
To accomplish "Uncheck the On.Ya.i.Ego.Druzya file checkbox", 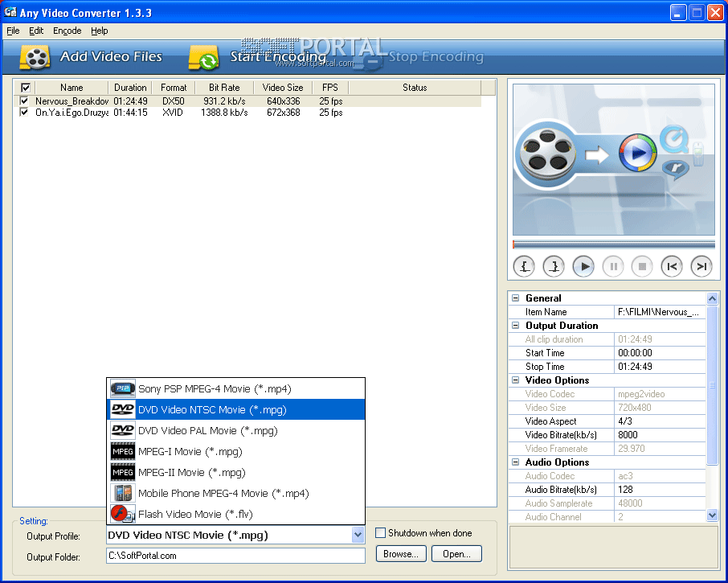I will [x=24, y=112].
